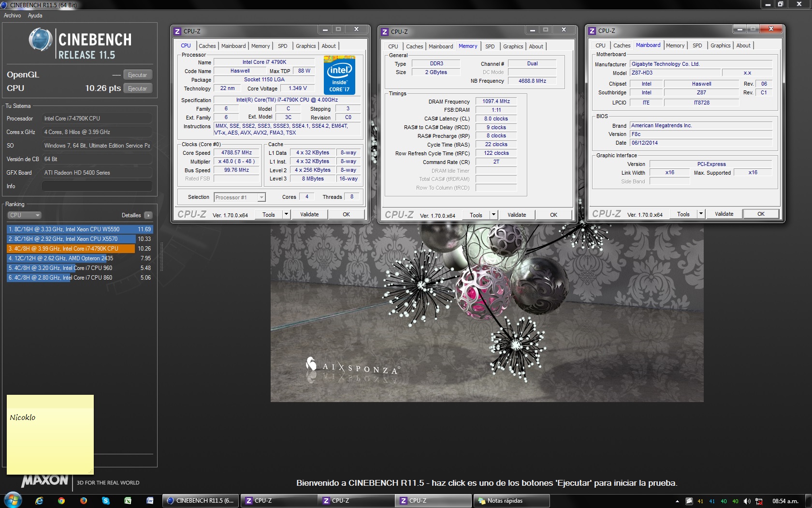This screenshot has width=812, height=508.
Task: Expand Tools dropdown arrow in Memory CPU-Z window
Action: click(x=493, y=215)
